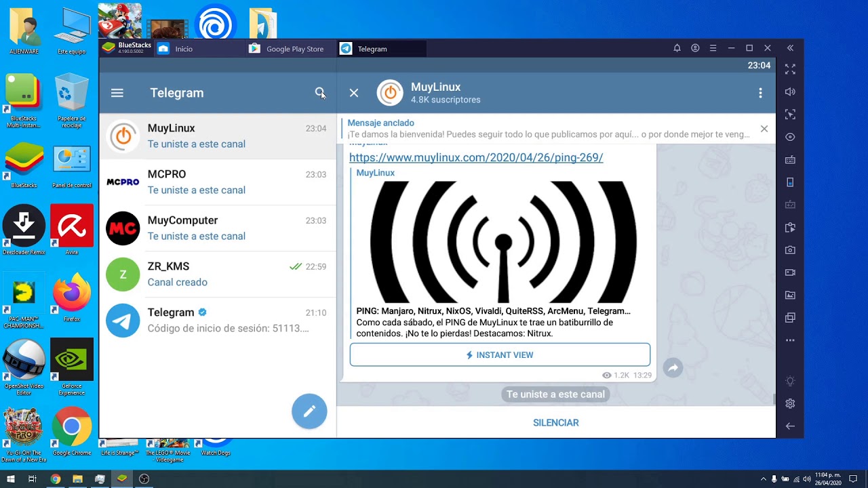The image size is (868, 488).
Task: Collapse BlueStacks side toolbar with double chevron
Action: pos(790,48)
